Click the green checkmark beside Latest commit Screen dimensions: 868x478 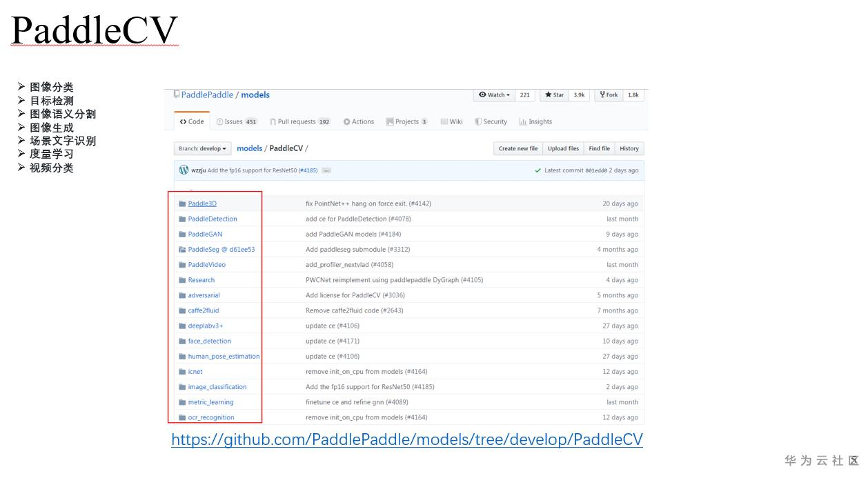point(538,170)
